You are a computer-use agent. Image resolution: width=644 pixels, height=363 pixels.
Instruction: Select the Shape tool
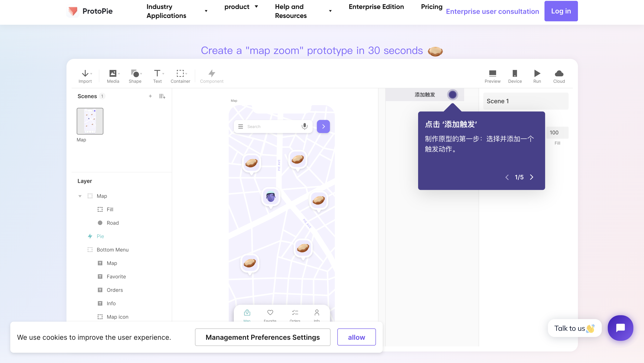(x=135, y=74)
